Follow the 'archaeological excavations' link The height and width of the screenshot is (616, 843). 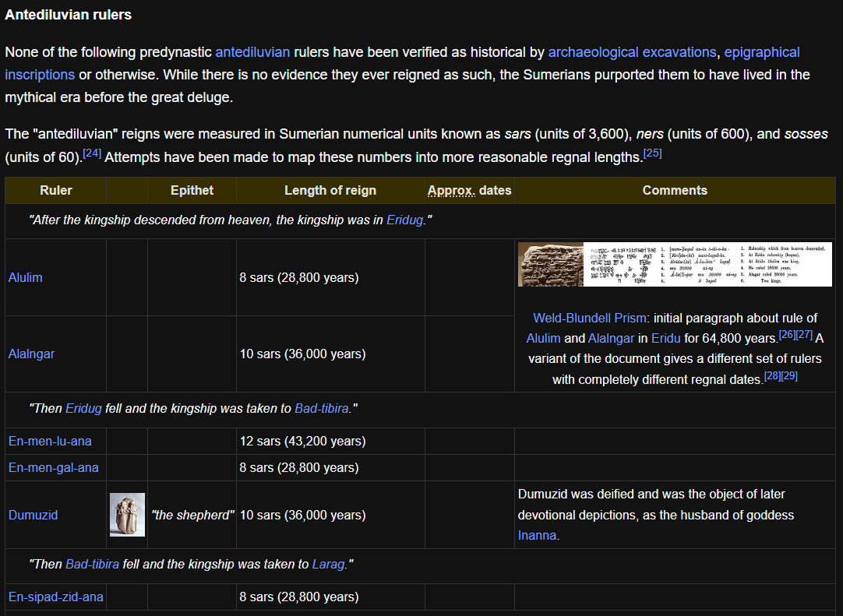(632, 52)
